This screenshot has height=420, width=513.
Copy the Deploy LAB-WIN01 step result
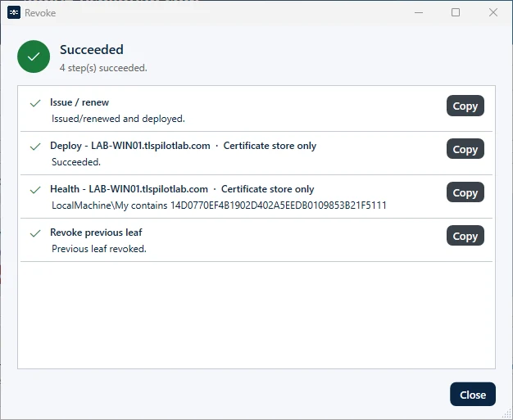point(465,149)
